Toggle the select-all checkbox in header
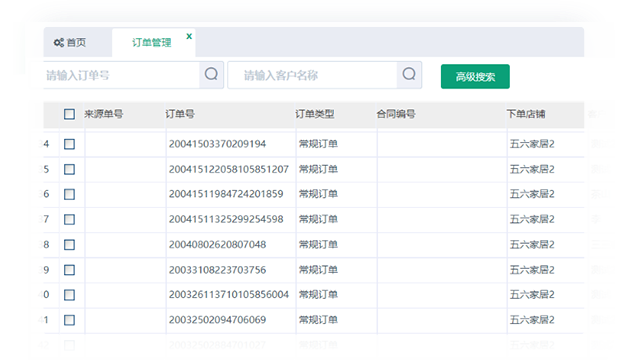This screenshot has width=640, height=360. point(69,114)
